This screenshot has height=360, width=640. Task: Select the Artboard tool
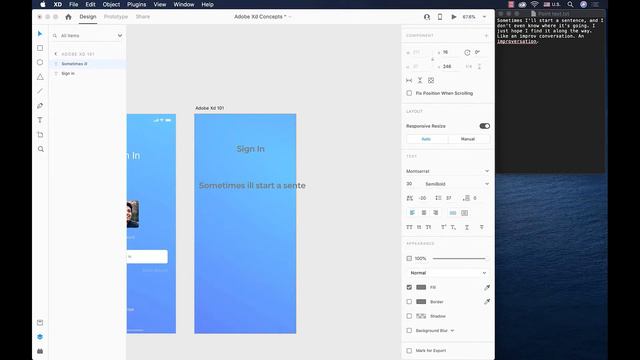coord(40,135)
